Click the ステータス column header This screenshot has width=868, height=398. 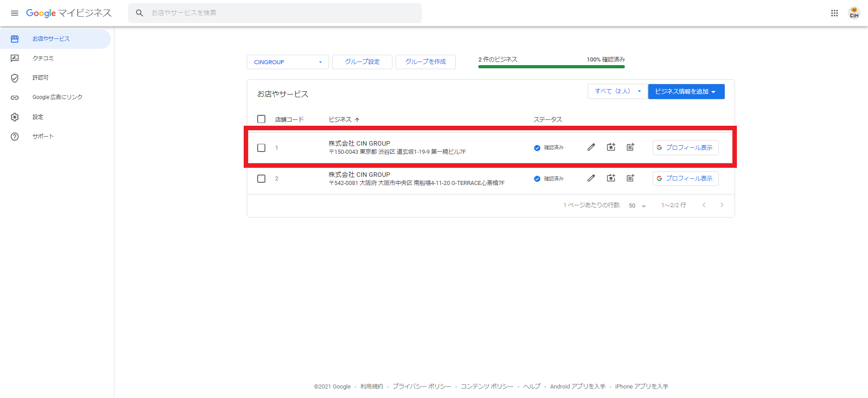548,120
